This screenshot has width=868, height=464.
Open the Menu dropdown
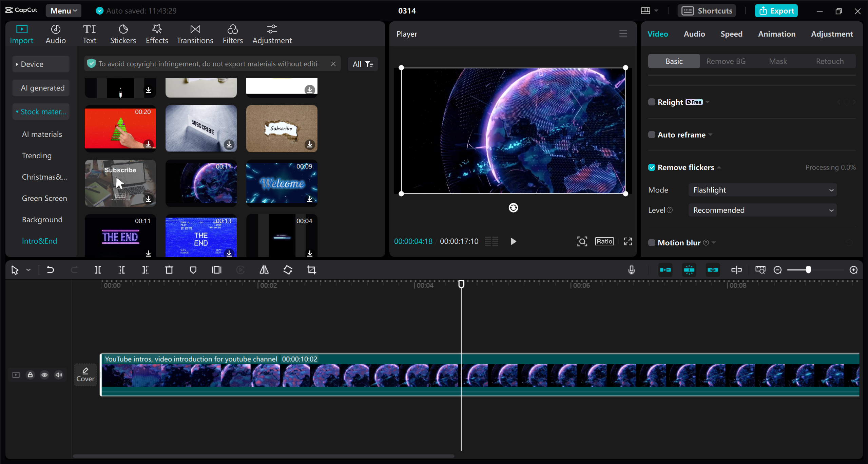(63, 11)
